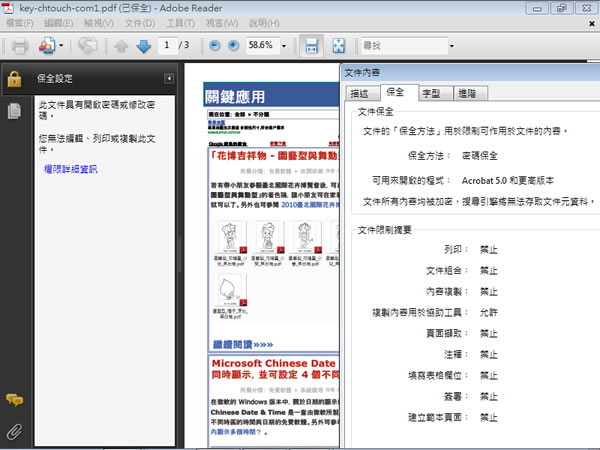Click the security padlock panel icon

coord(14,79)
